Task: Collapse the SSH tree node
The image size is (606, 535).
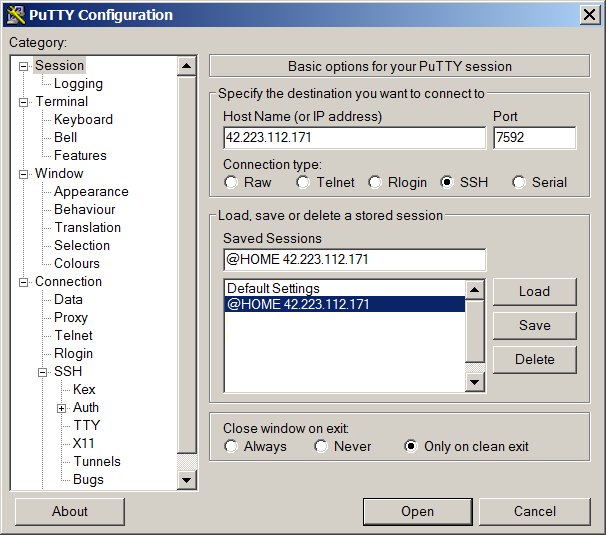Action: click(43, 372)
